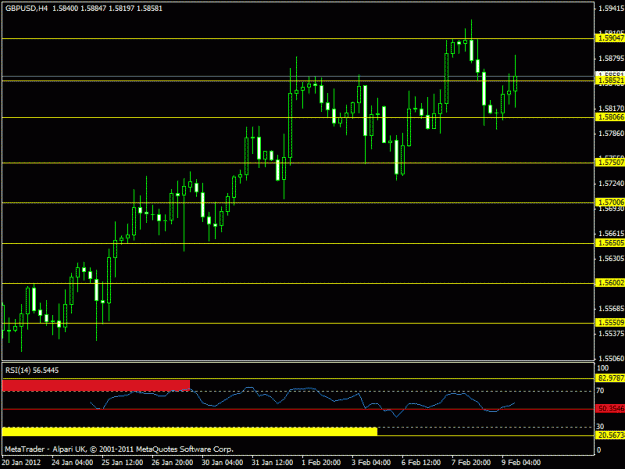Select the 1.56002 yellow price label

click(x=610, y=283)
